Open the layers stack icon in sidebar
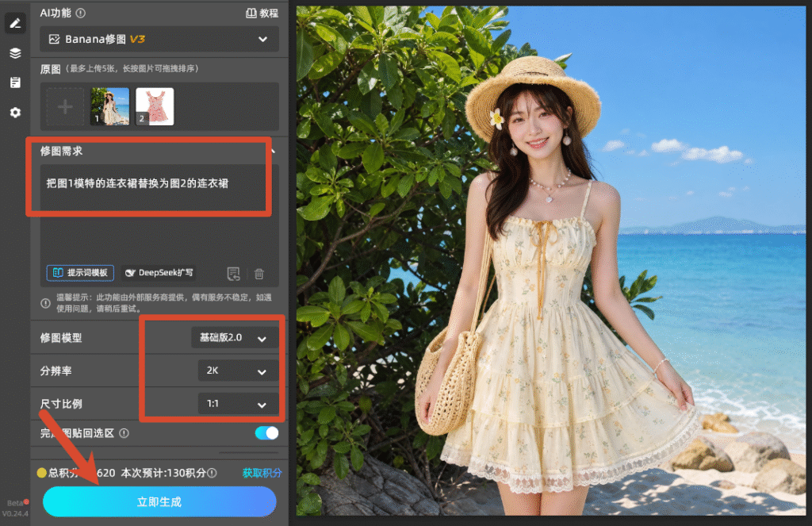 click(x=15, y=53)
